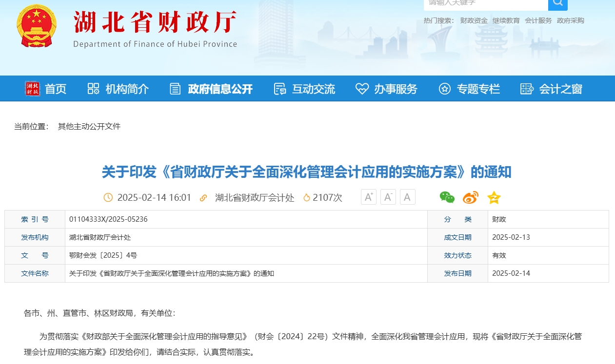Viewport: 615px width, 364px height.
Task: Click 热门搜索 label
Action: [x=439, y=20]
